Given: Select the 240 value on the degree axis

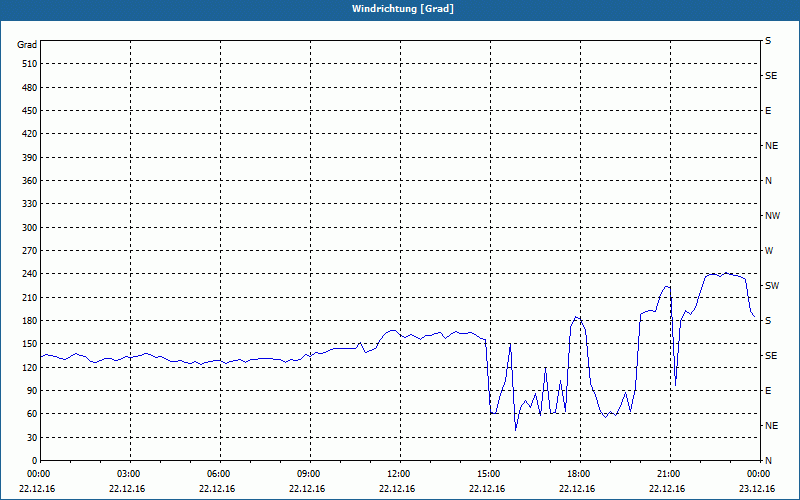Looking at the screenshot, I should tap(29, 274).
